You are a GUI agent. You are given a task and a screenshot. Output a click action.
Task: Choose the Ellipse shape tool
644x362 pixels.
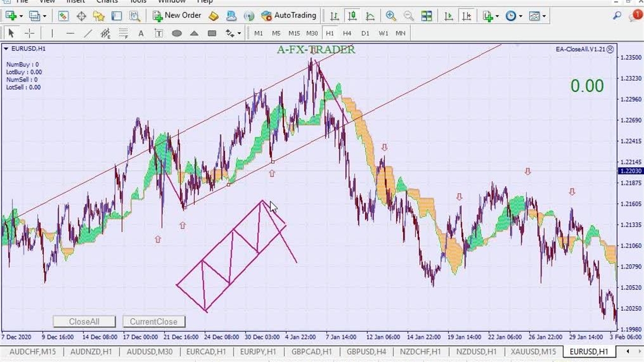click(x=177, y=33)
